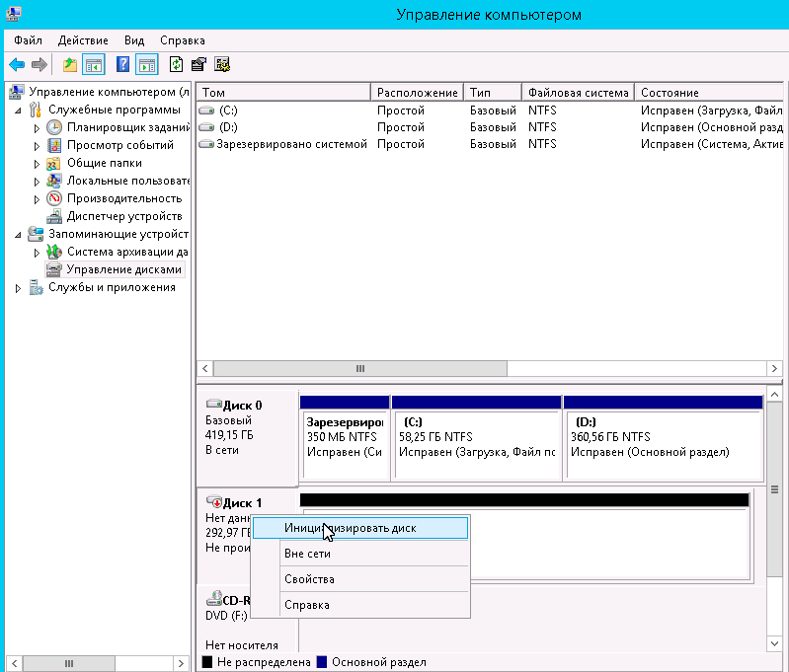Screen dimensions: 789x672
Task: Select Инициализировать диск from the context menu
Action: click(x=350, y=528)
